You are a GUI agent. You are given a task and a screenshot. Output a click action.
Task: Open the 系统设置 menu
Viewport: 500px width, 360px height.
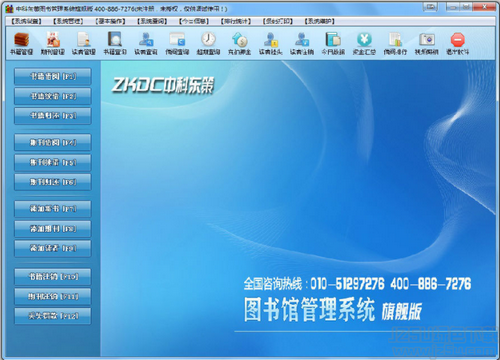(x=26, y=21)
